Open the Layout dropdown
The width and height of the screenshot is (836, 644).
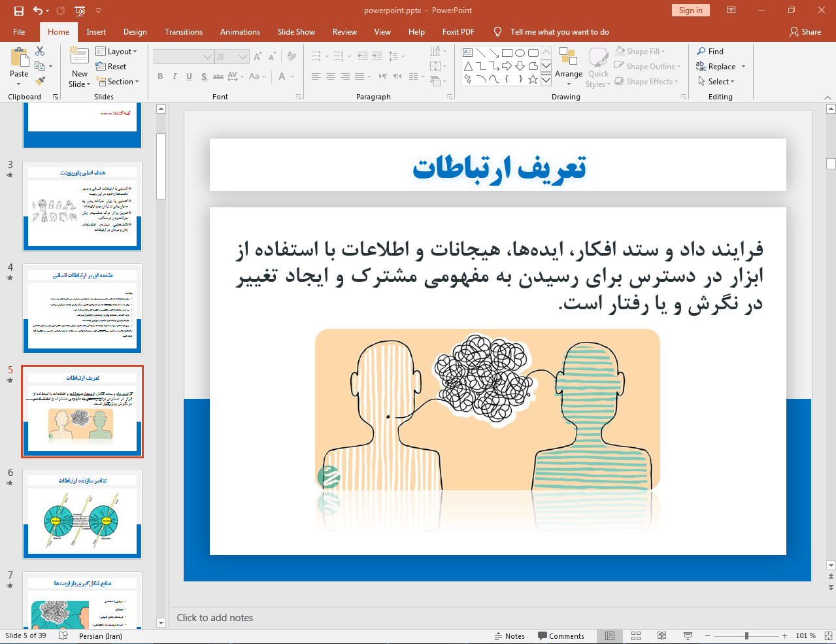[116, 52]
